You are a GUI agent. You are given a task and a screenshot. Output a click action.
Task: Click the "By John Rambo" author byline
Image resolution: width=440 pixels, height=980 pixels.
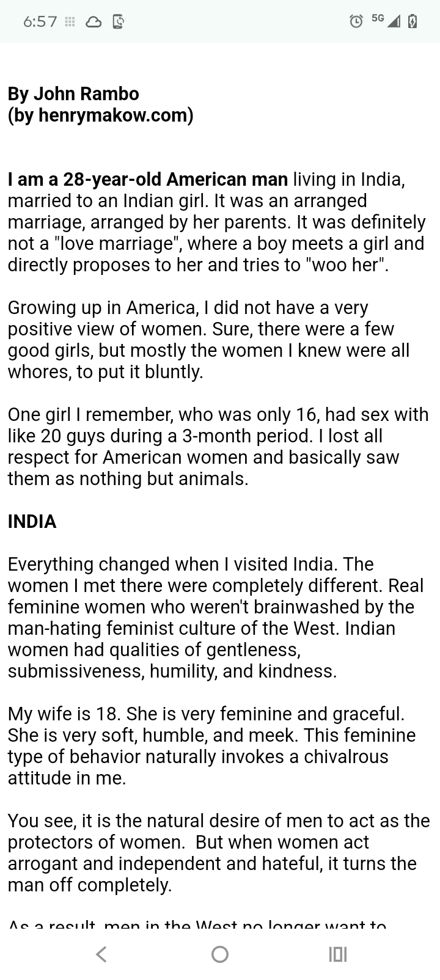tap(73, 93)
